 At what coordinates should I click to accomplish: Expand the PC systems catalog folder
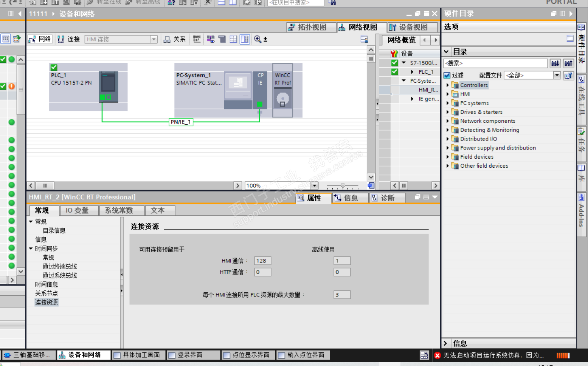click(x=448, y=103)
